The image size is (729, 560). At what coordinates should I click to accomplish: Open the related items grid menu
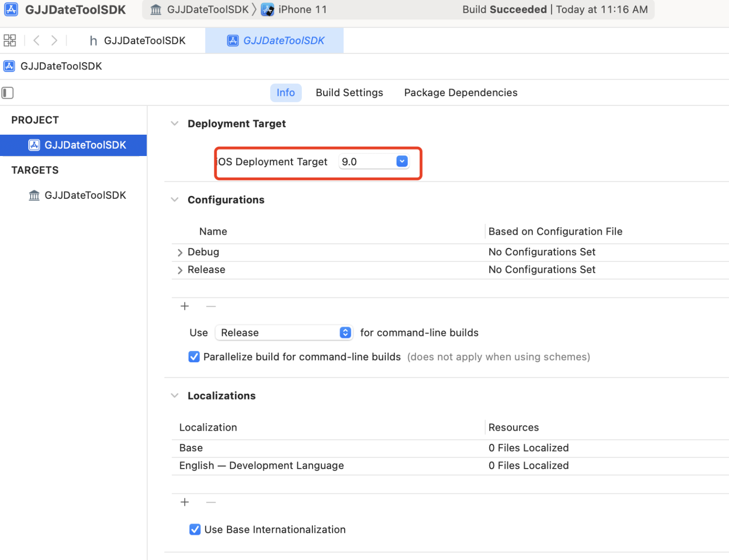(10, 40)
